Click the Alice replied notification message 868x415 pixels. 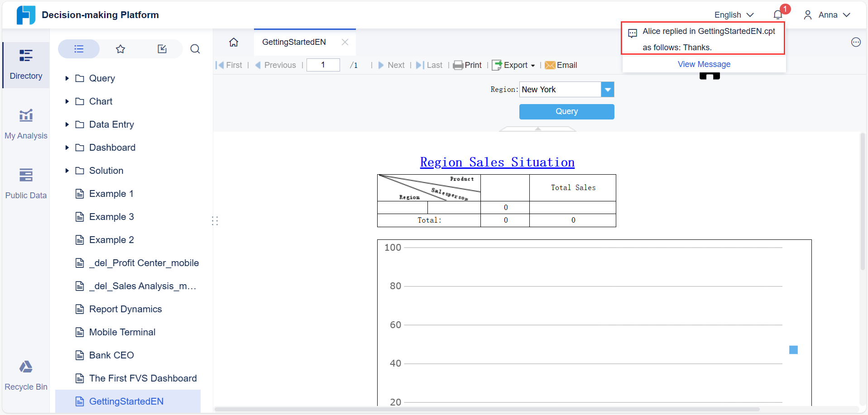(703, 39)
